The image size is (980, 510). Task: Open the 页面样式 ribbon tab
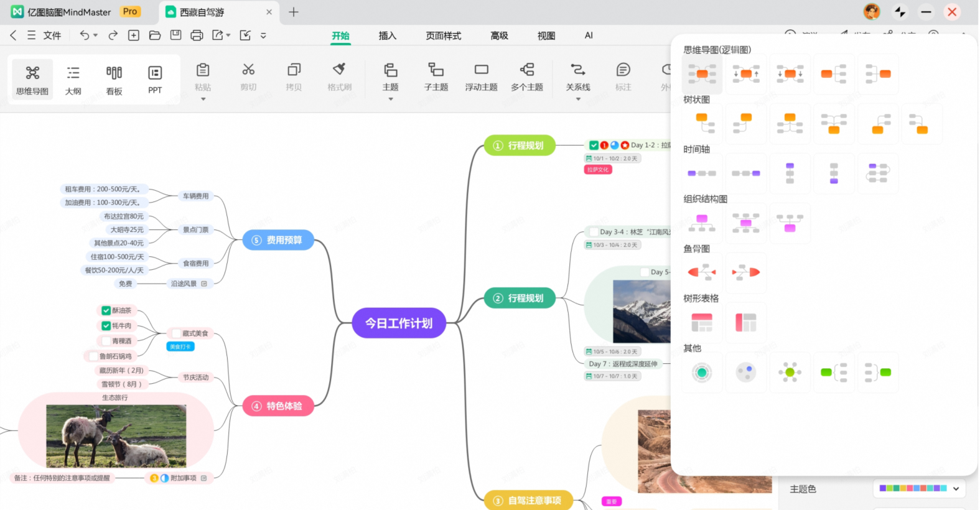tap(443, 36)
